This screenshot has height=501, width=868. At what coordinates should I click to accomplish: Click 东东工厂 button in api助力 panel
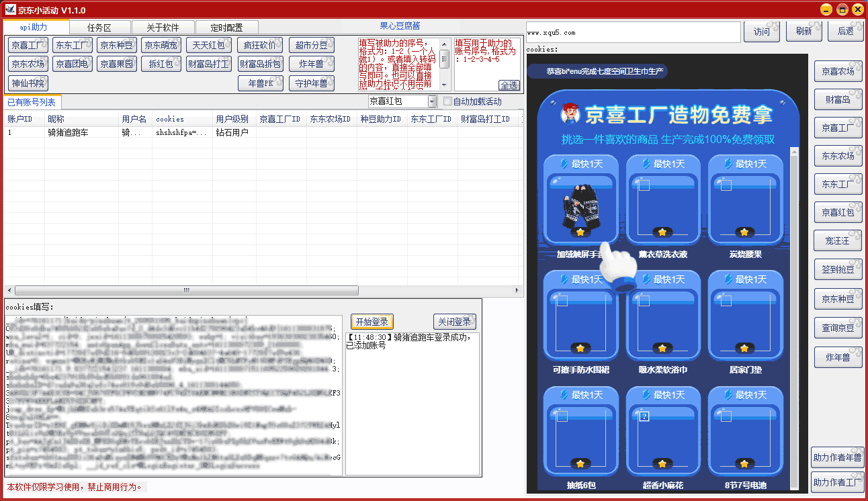[x=73, y=46]
